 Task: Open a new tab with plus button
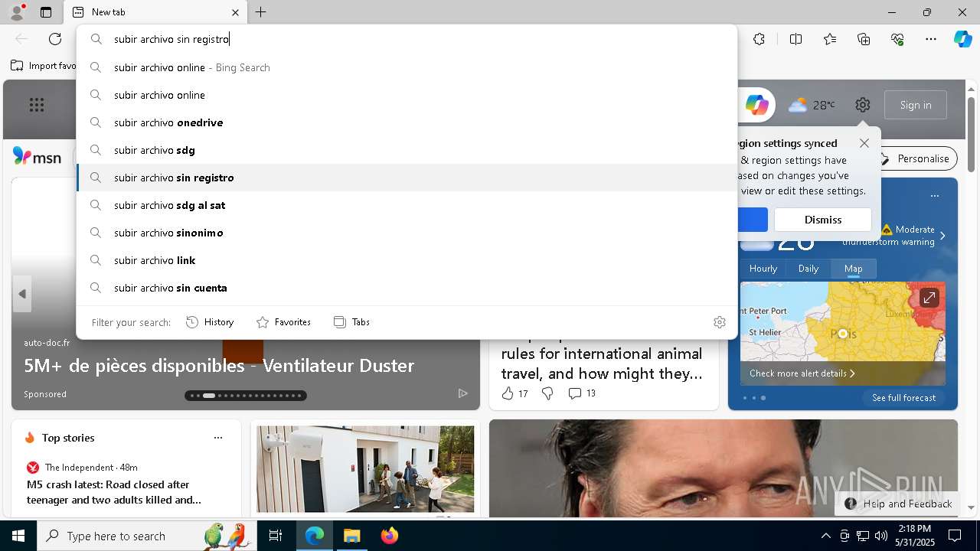[x=261, y=12]
